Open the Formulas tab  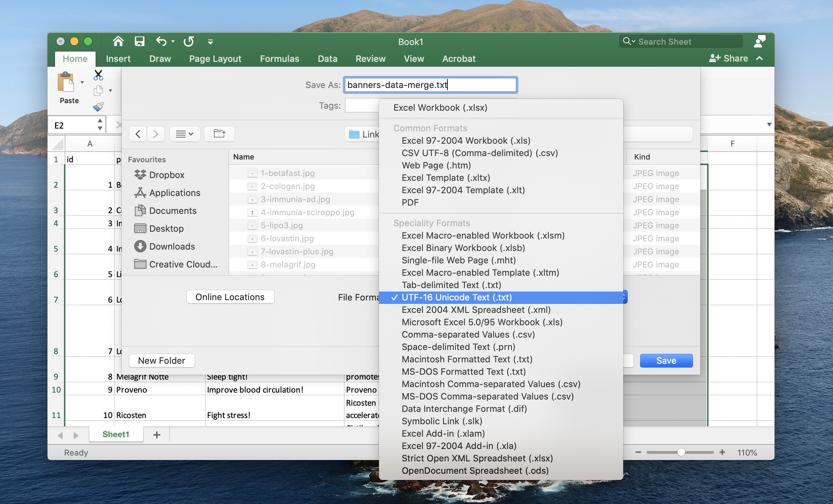(279, 59)
